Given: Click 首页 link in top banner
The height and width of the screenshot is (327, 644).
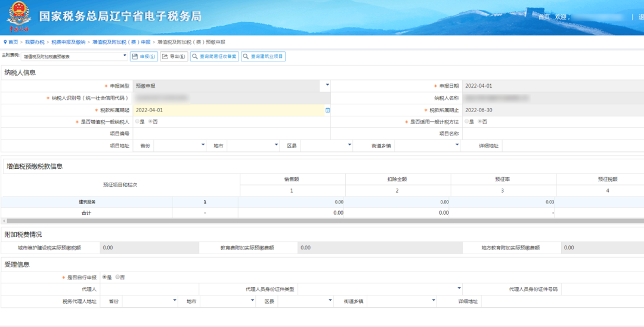Looking at the screenshot, I should (x=544, y=17).
